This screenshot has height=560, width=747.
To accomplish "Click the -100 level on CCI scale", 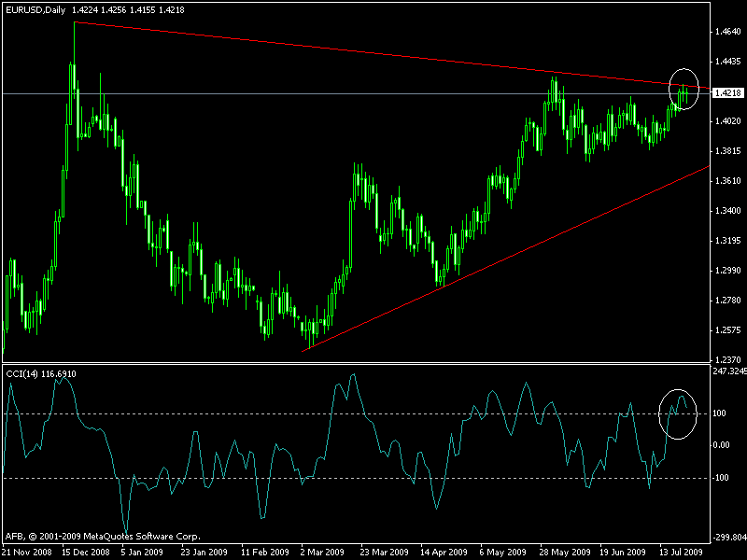I will coord(721,478).
